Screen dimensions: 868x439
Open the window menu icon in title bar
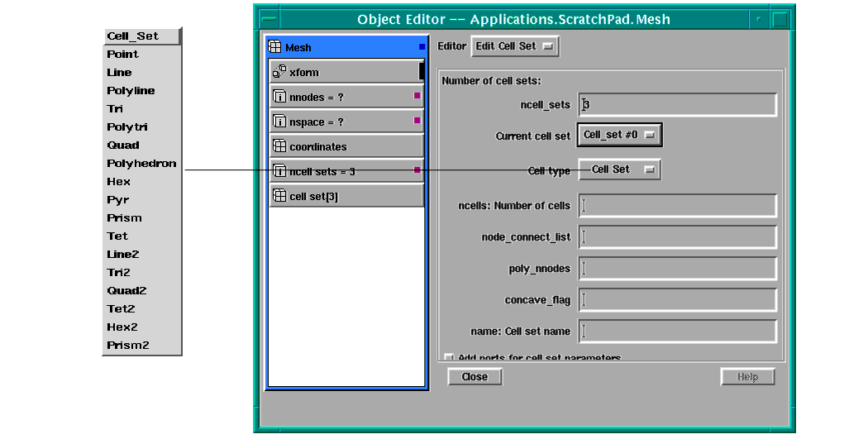269,18
